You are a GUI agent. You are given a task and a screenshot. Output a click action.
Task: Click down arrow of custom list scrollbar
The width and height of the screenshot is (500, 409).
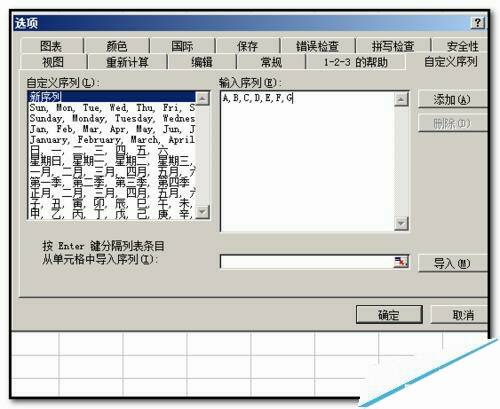coord(202,212)
